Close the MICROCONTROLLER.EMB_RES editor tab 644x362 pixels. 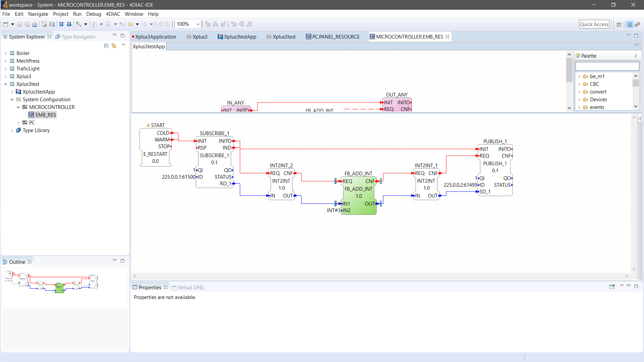(x=447, y=37)
